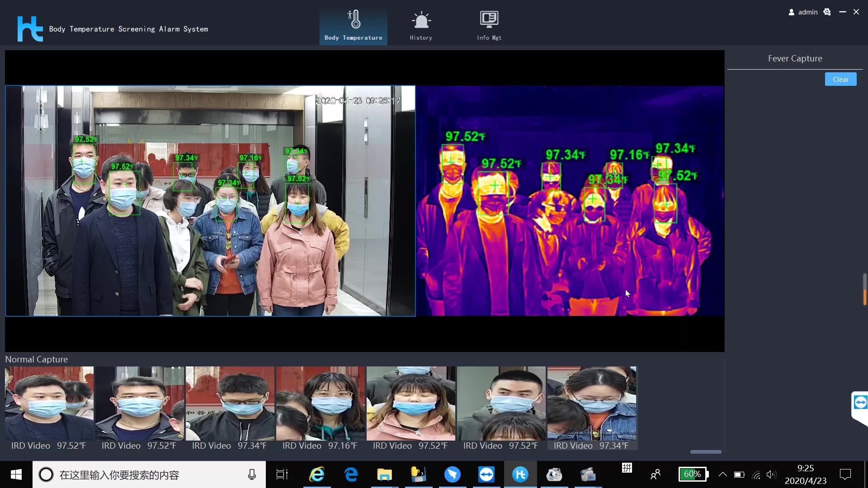This screenshot has height=488, width=868.
Task: Click the third Normal Capture thumbnail
Action: click(230, 408)
